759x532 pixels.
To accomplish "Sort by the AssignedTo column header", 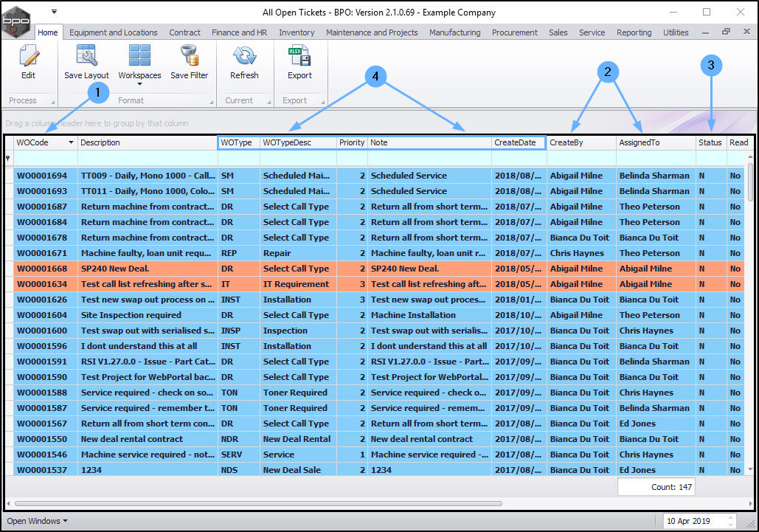I will pos(656,142).
